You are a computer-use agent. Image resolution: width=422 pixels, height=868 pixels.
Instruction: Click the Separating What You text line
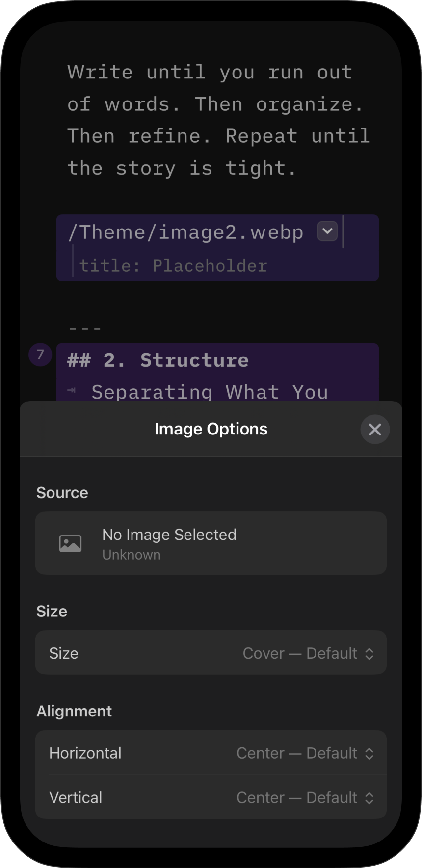click(x=210, y=392)
